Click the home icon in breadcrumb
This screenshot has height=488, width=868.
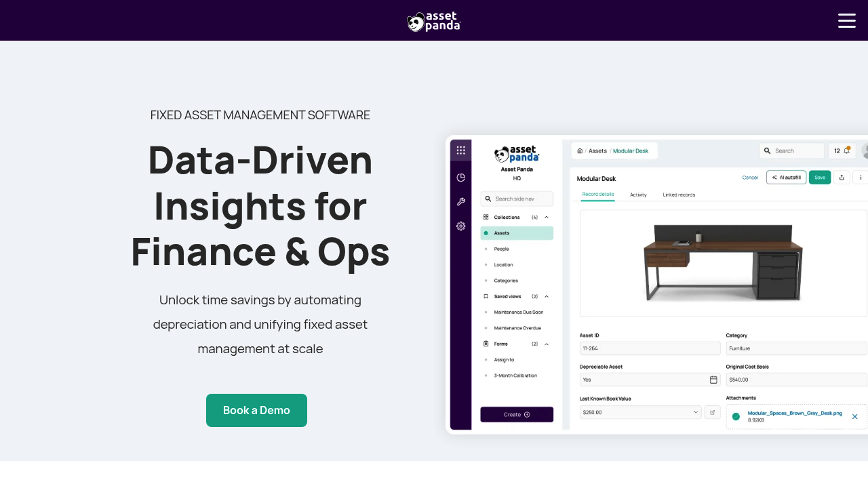(580, 150)
